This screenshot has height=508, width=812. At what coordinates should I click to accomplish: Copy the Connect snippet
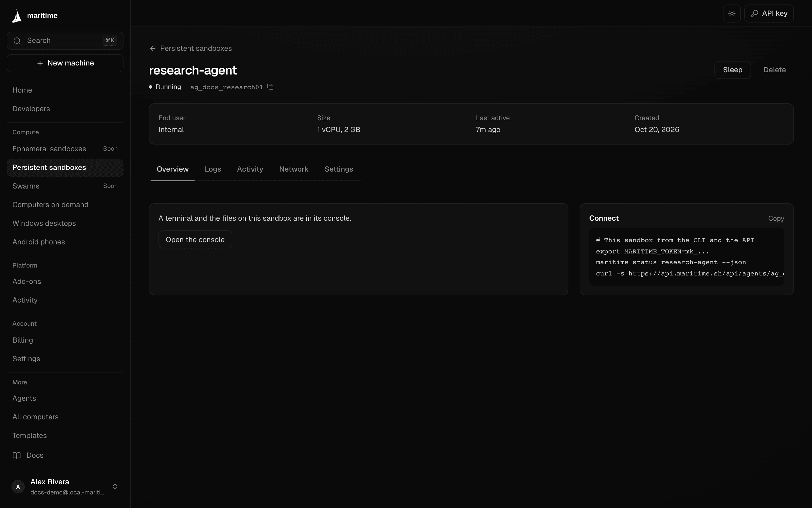pos(776,218)
